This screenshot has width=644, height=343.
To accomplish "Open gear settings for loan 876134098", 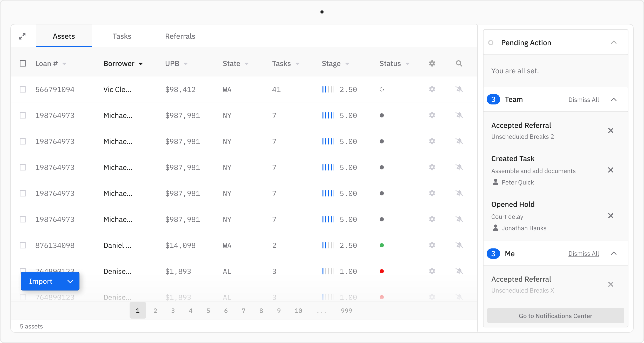I will tap(432, 245).
